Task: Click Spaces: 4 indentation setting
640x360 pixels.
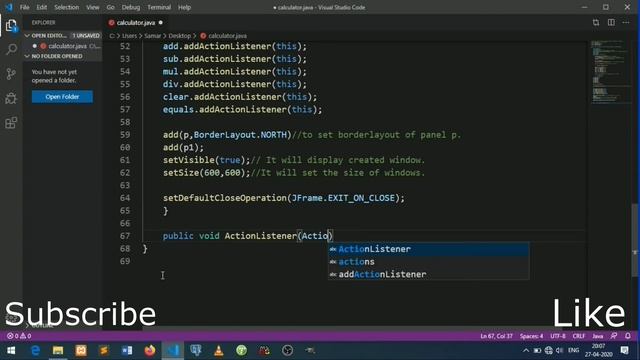Action: [531, 336]
